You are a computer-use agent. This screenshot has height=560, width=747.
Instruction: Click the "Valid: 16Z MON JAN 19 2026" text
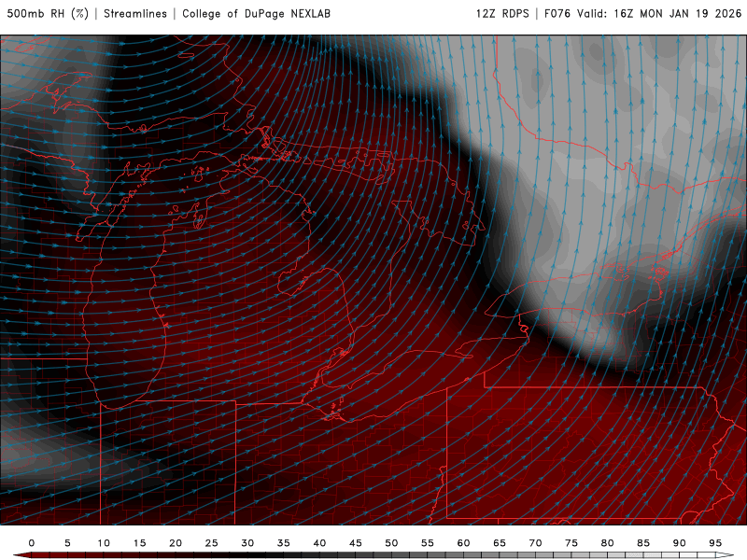pyautogui.click(x=660, y=14)
